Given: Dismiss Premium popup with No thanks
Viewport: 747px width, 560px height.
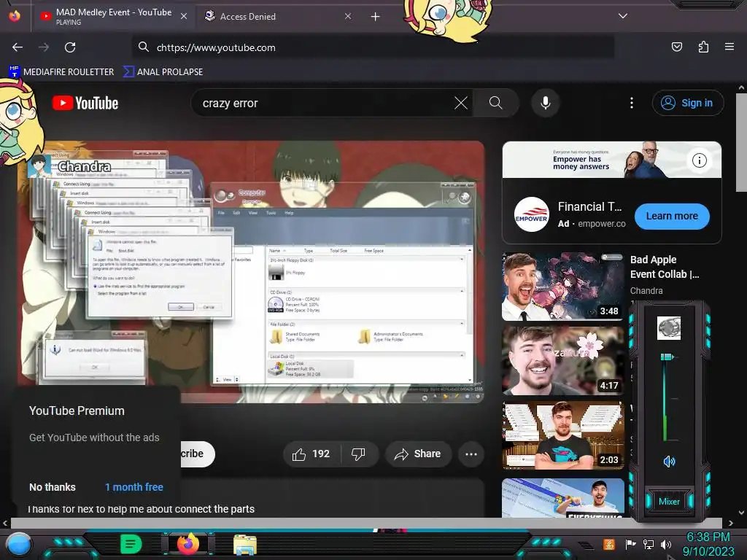Looking at the screenshot, I should (53, 487).
